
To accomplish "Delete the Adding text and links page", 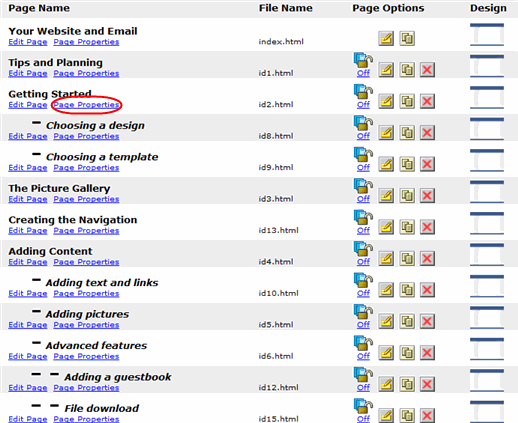I will point(427,290).
